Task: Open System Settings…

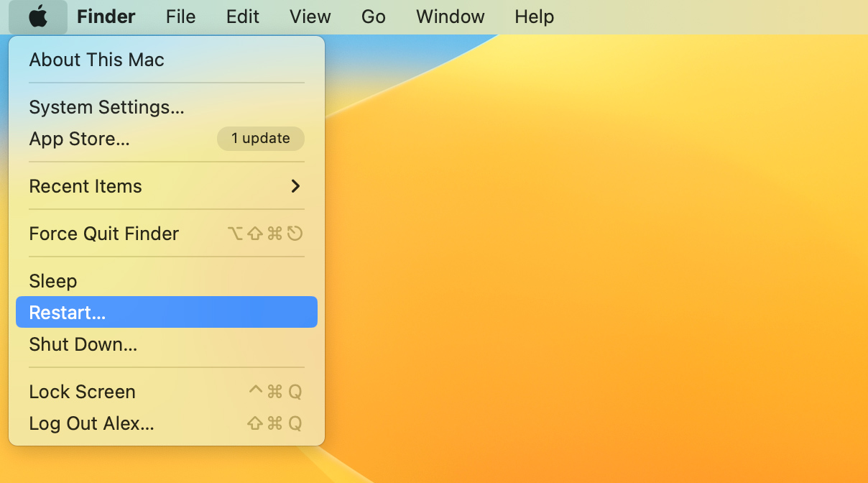Action: [x=167, y=107]
